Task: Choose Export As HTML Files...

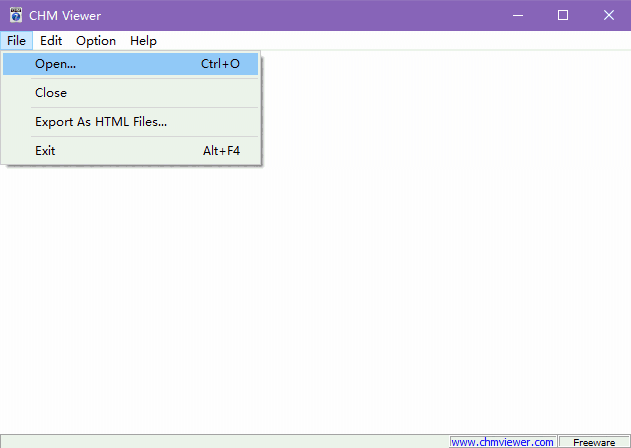Action: click(x=130, y=122)
